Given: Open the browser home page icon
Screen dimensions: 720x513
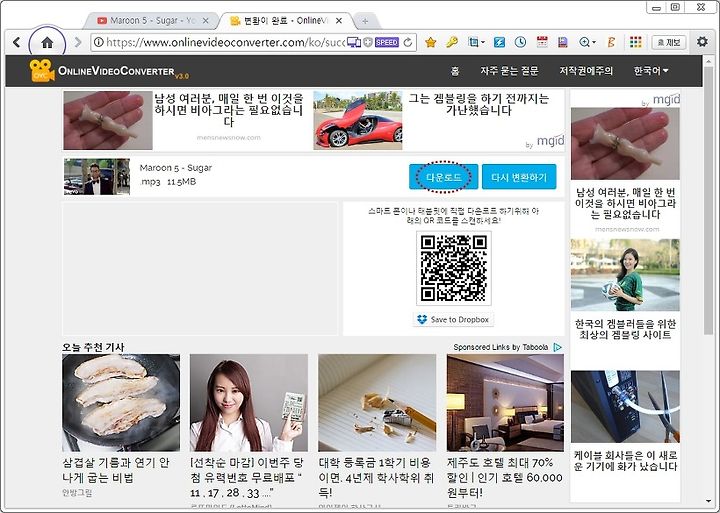Looking at the screenshot, I should 47,43.
